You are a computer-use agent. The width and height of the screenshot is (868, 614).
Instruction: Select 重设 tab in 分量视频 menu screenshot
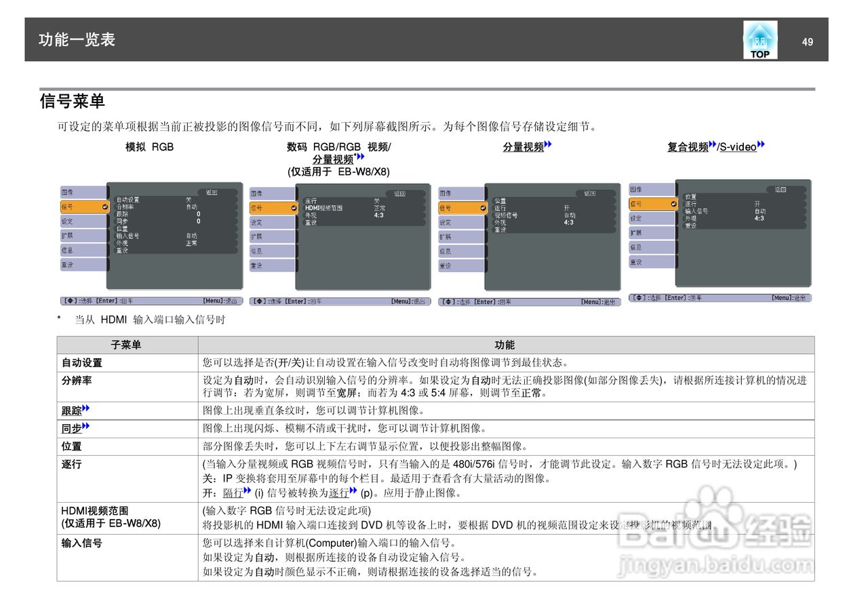tap(461, 265)
